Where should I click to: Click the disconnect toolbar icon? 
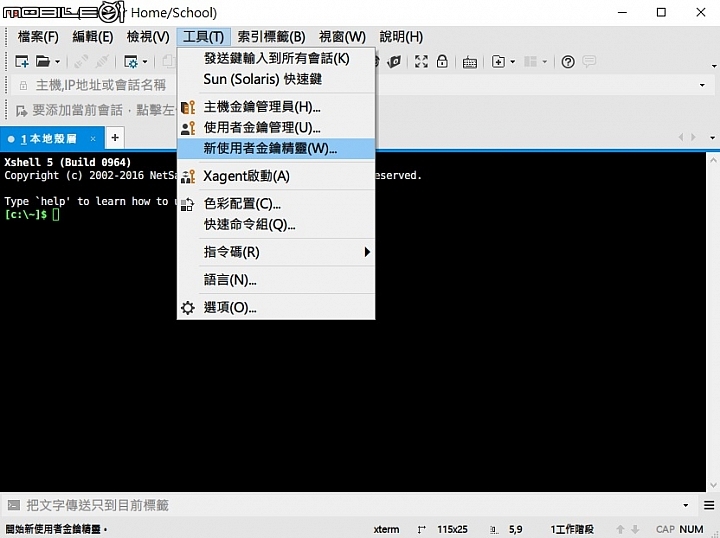click(x=81, y=62)
